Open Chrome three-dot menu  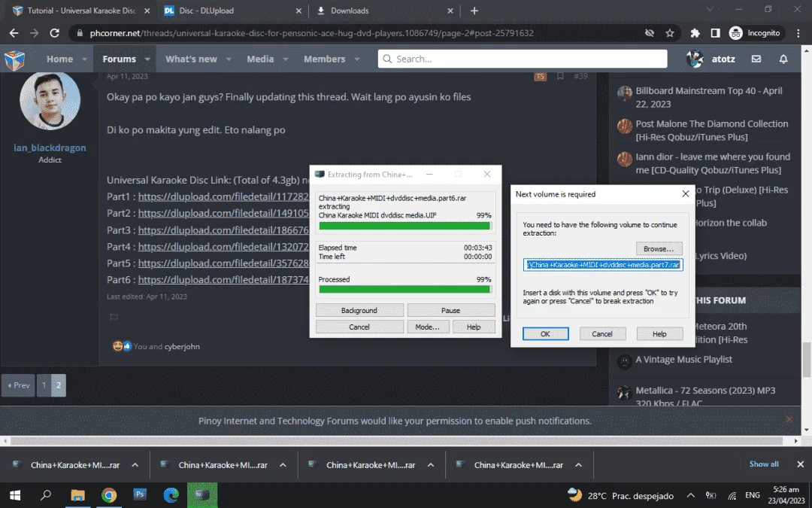(798, 32)
